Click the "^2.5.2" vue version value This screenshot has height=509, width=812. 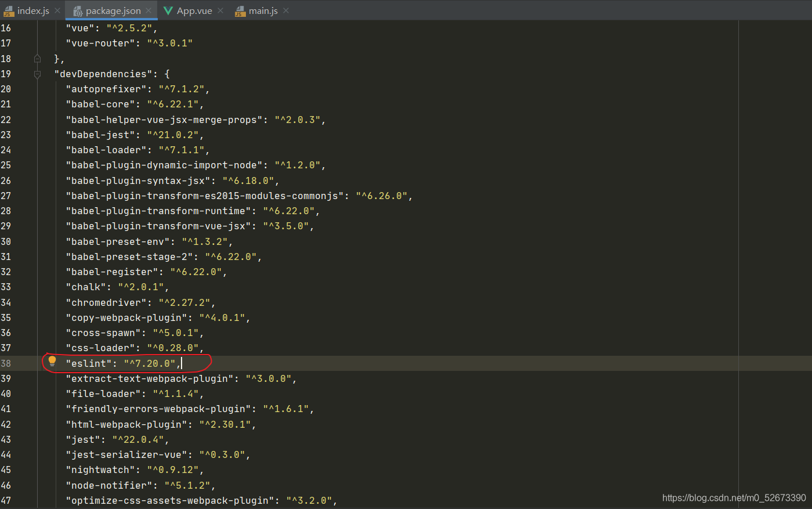pyautogui.click(x=129, y=28)
